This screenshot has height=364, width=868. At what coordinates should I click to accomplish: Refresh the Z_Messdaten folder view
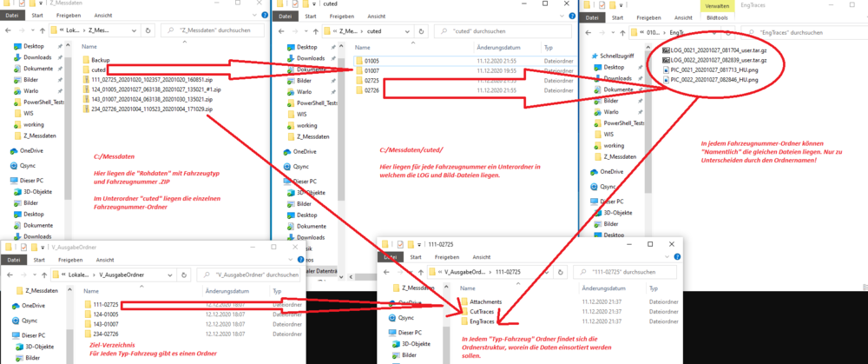click(x=148, y=31)
